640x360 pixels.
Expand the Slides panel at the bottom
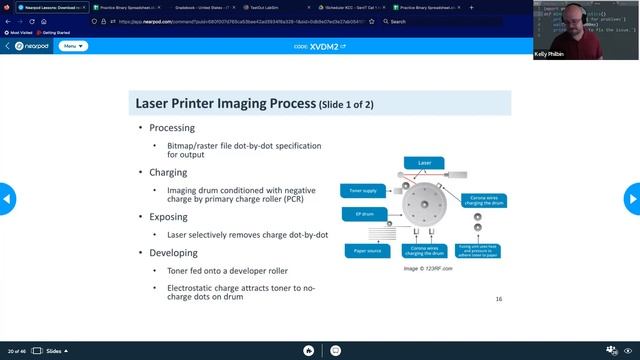[57, 351]
